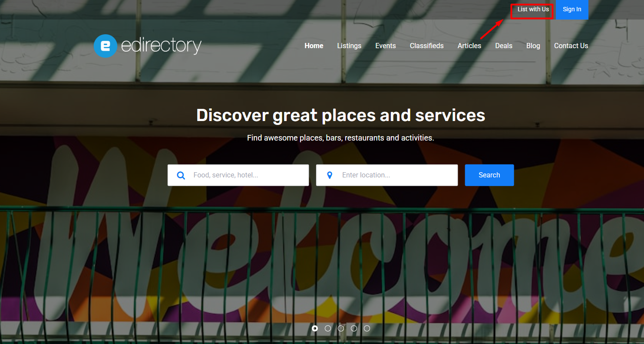Image resolution: width=644 pixels, height=344 pixels.
Task: Switch to the fourth carousel slide dot
Action: tap(354, 328)
